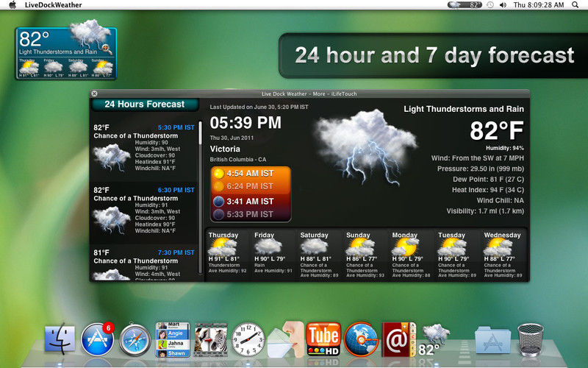The width and height of the screenshot is (588, 368).
Task: Open the red address book @ icon
Action: click(398, 339)
